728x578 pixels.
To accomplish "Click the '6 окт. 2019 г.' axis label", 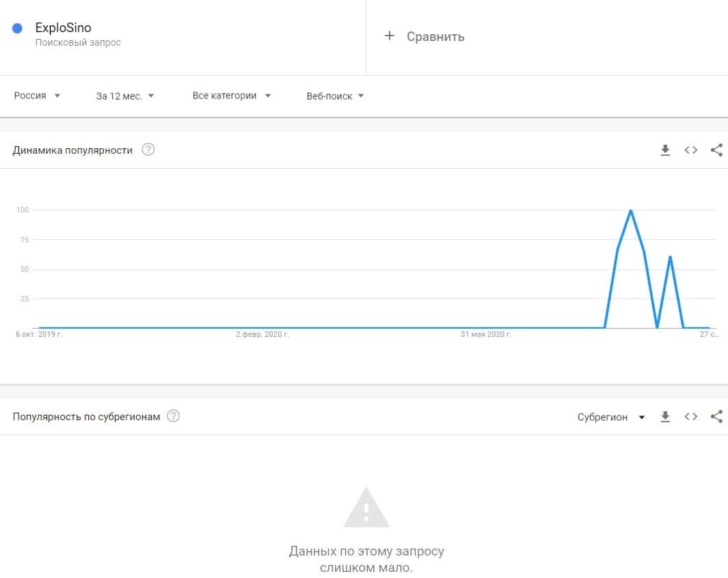I will point(38,334).
